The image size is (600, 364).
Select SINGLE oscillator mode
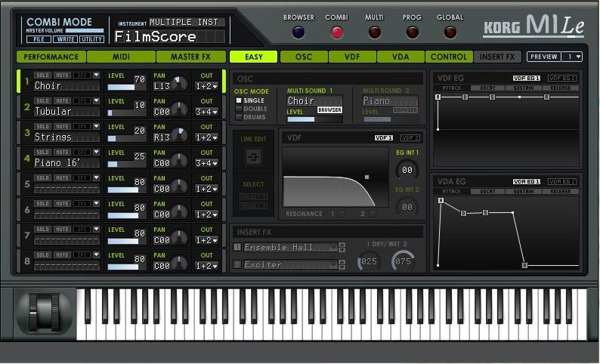(239, 100)
